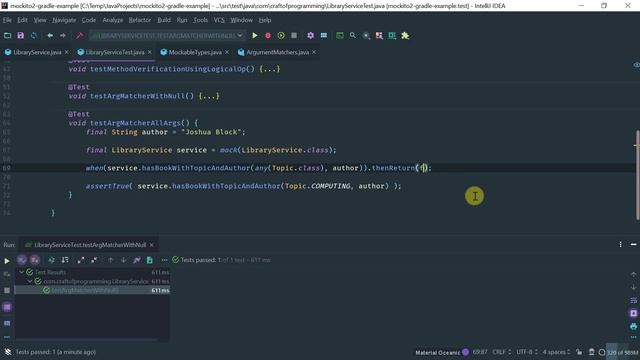Open settings with the purple gear icon
640x360 pixels.
point(310,36)
